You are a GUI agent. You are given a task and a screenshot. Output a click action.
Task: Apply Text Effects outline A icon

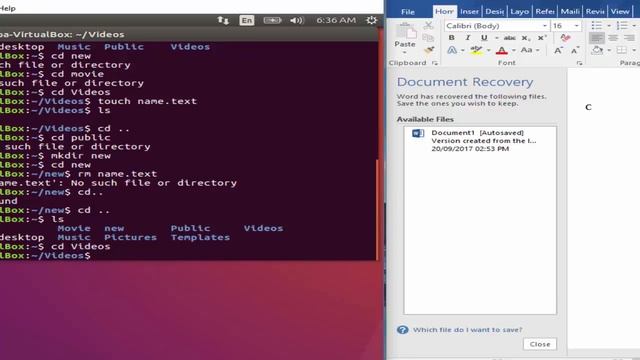click(x=452, y=50)
